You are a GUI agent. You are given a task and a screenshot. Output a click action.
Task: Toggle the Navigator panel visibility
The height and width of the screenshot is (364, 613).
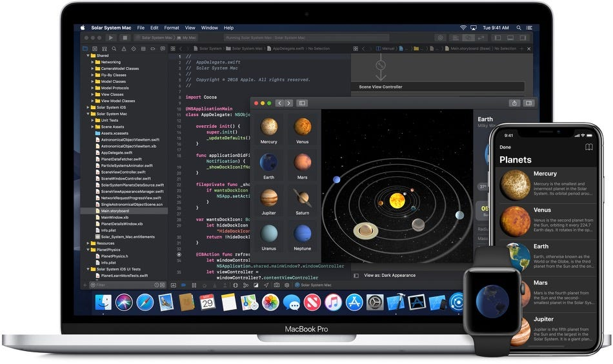coord(497,38)
